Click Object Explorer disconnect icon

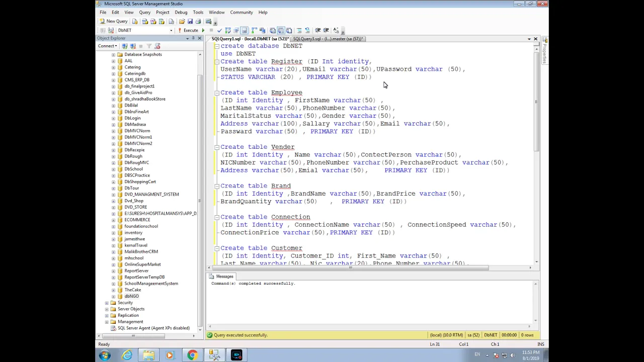click(133, 46)
